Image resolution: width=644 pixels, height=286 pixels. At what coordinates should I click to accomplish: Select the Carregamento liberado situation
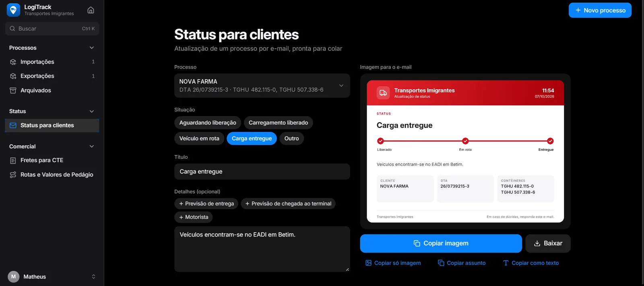pos(278,123)
